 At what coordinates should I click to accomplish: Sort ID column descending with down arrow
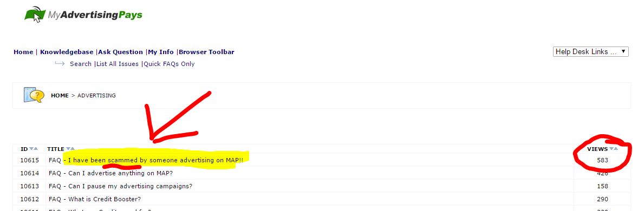click(31, 149)
